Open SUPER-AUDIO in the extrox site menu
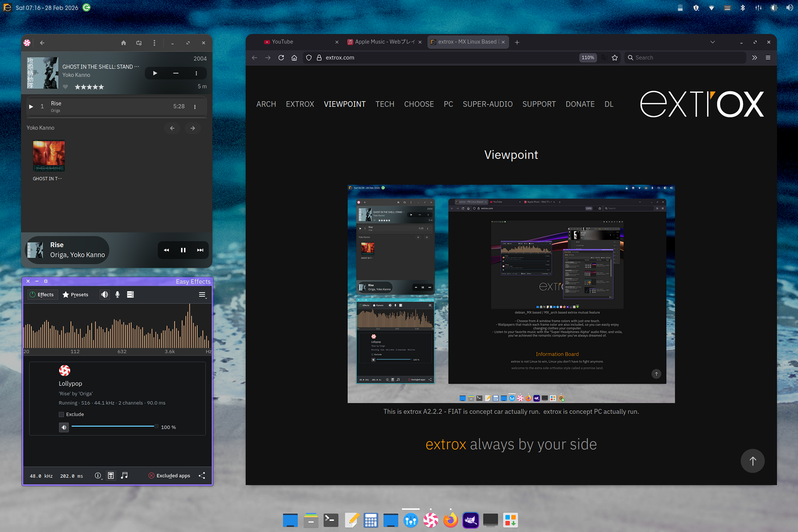The height and width of the screenshot is (532, 798). 488,104
